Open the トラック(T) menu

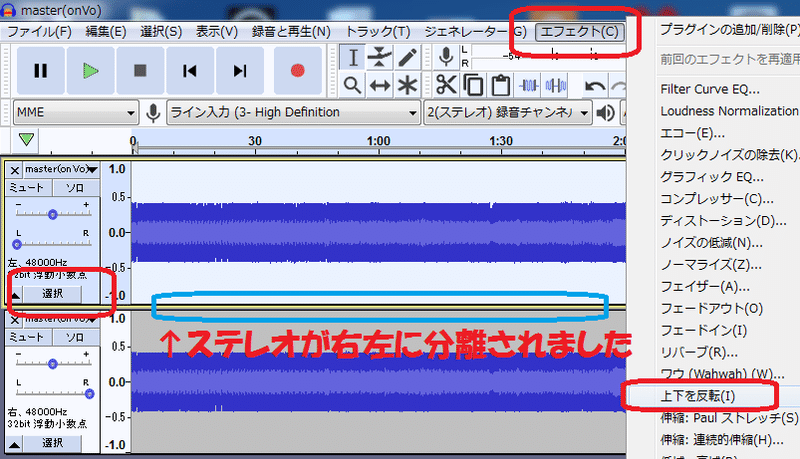pos(378,32)
